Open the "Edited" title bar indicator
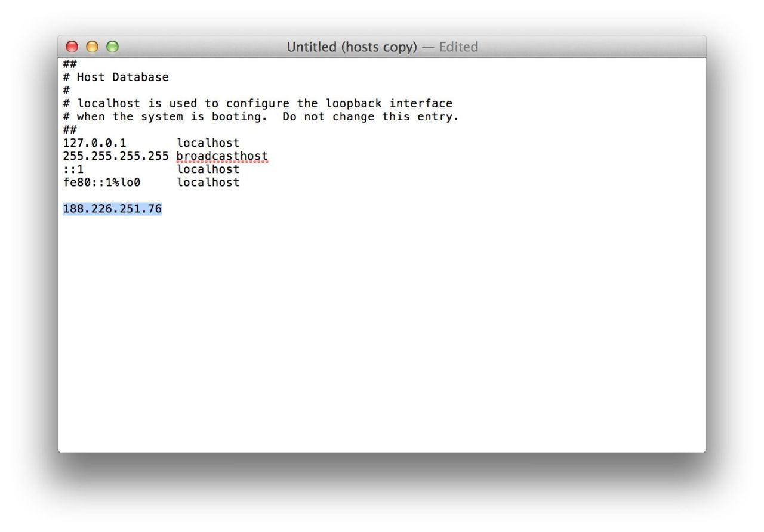 pos(458,47)
